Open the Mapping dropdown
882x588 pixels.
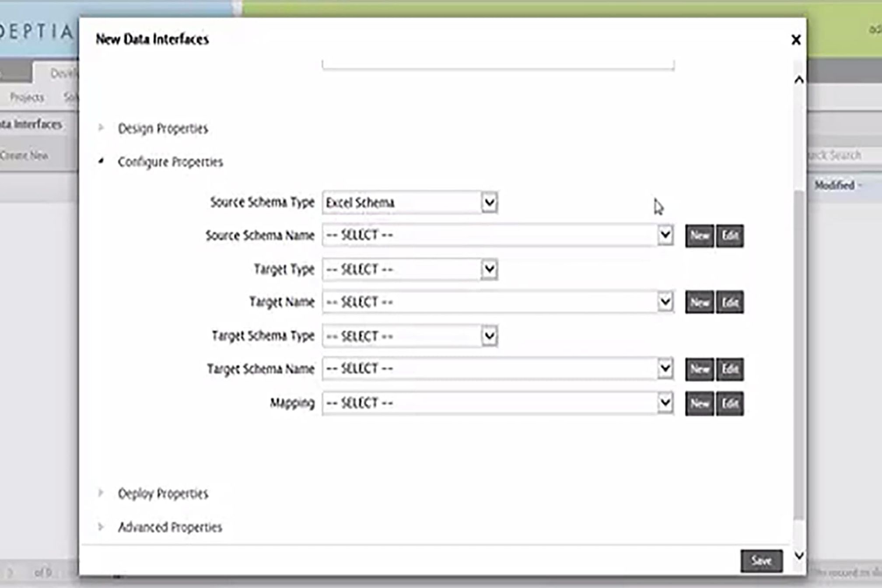point(665,403)
